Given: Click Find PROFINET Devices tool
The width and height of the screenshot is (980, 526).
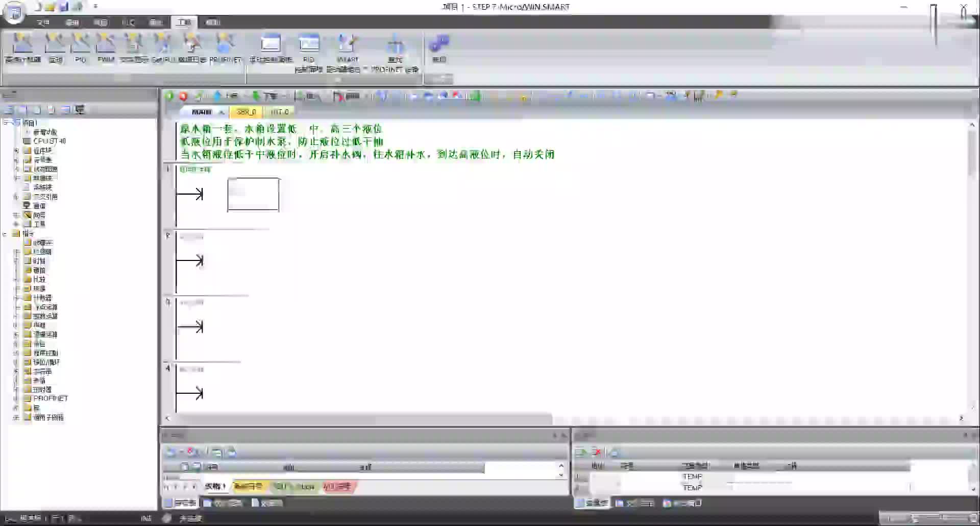Looking at the screenshot, I should [x=395, y=52].
